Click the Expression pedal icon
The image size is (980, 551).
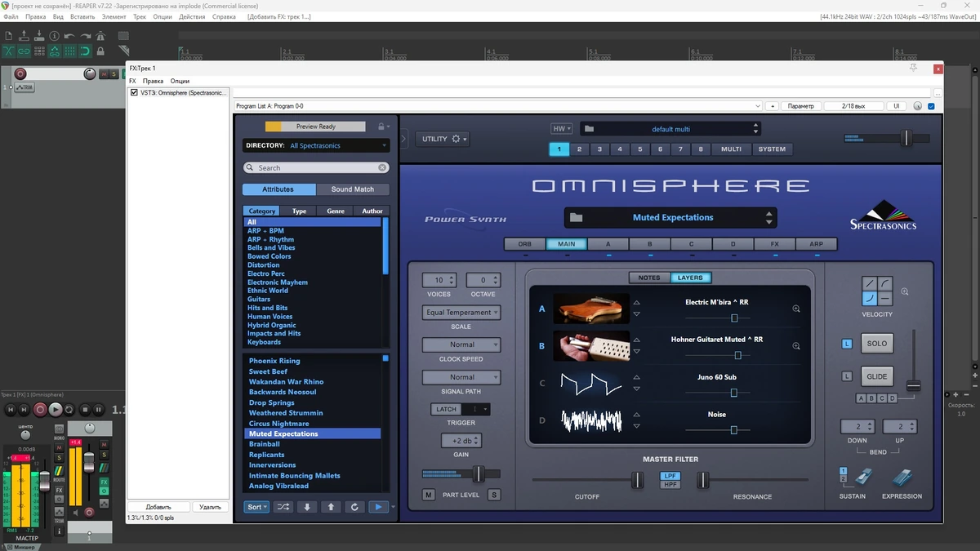click(902, 476)
